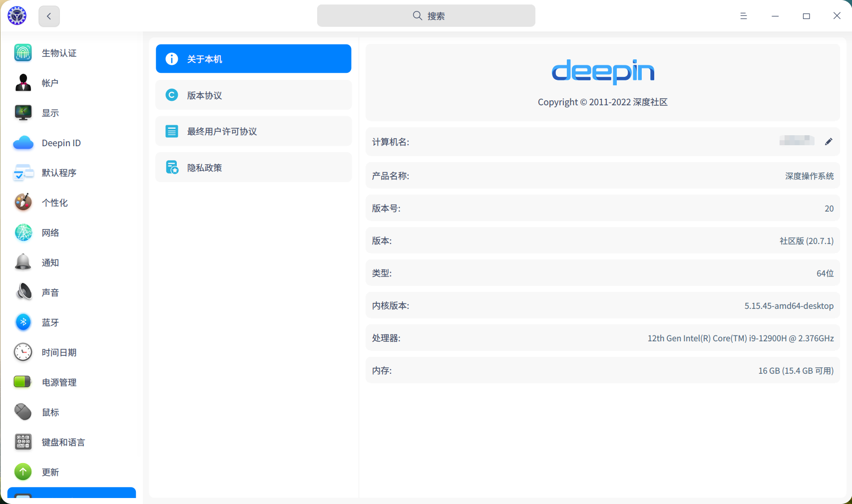Click the 搜索 search field
The width and height of the screenshot is (852, 504).
pyautogui.click(x=426, y=15)
